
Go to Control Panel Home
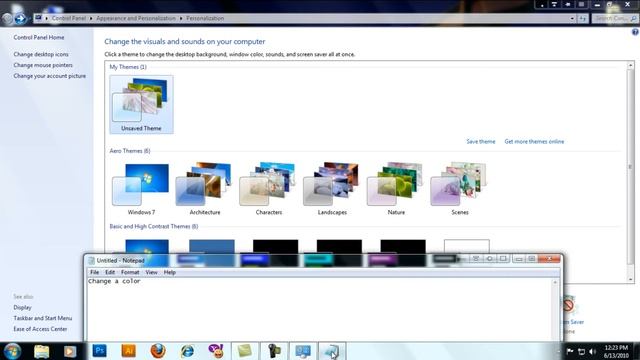[x=39, y=37]
